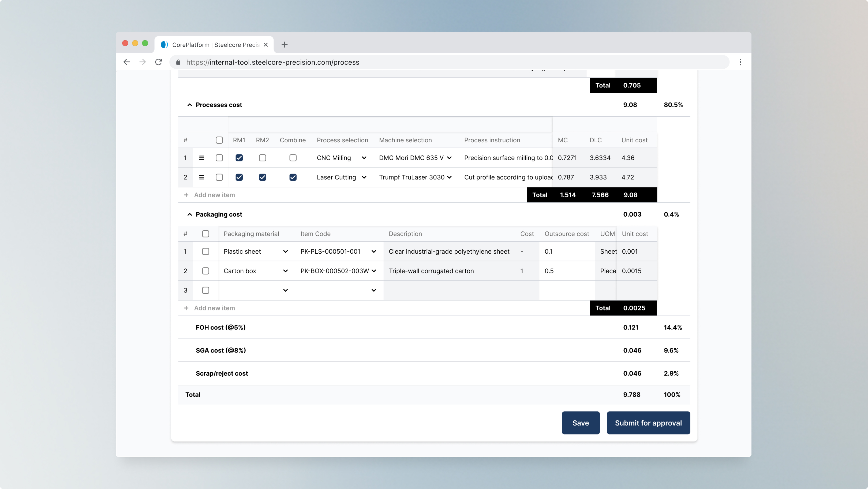Enable the RM2 checkbox for CNC Milling
Screen dimensions: 868x489
point(263,157)
